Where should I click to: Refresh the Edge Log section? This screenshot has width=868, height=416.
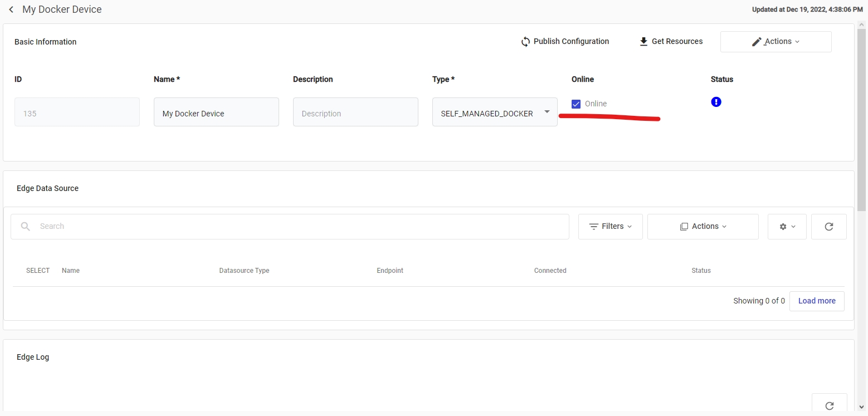coord(829,405)
